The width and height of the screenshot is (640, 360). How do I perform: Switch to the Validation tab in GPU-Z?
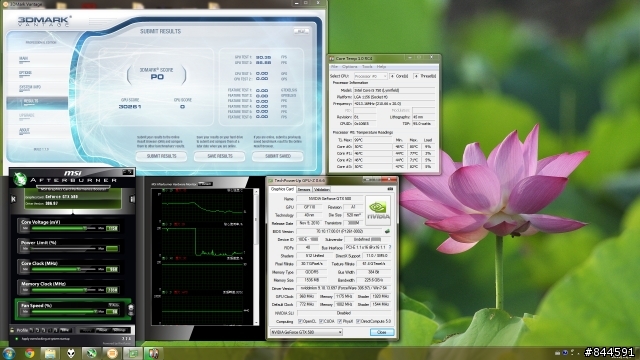(322, 189)
